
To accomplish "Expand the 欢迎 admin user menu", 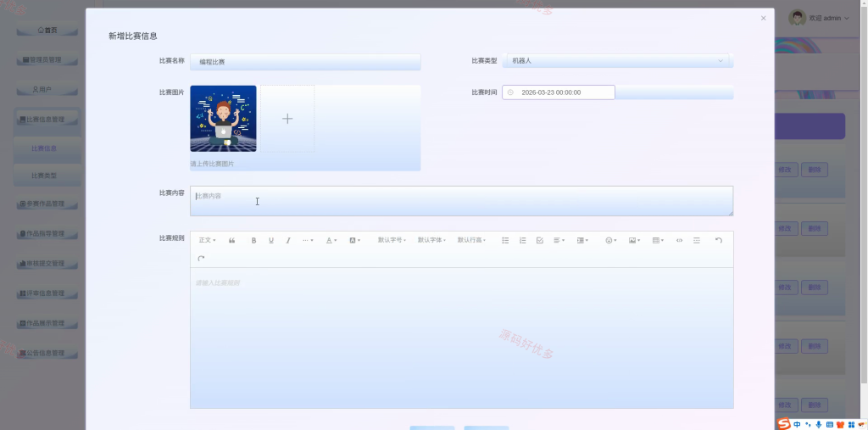I will click(x=829, y=19).
